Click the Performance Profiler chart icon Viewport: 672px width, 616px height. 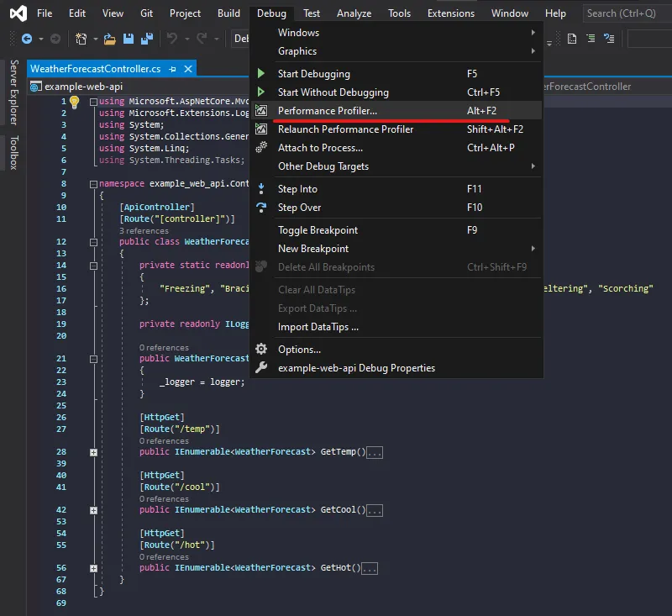[261, 111]
